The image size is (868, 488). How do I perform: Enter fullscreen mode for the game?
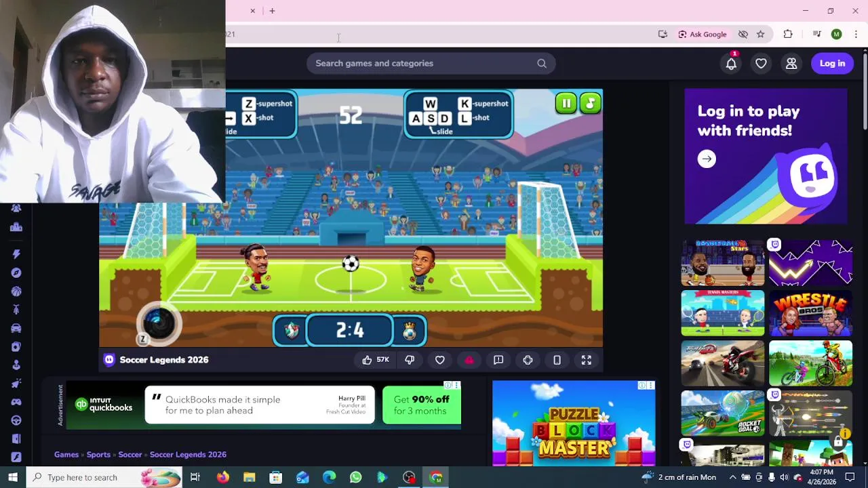[x=587, y=360]
